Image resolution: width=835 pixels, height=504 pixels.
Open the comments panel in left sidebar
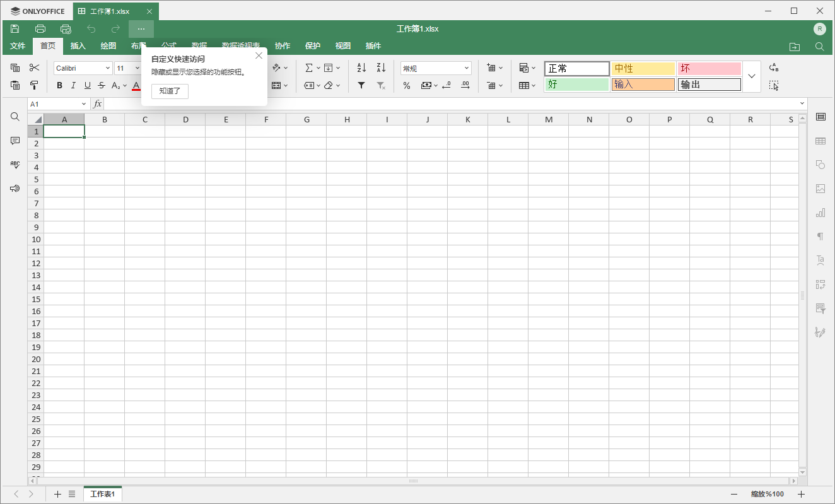pyautogui.click(x=15, y=141)
